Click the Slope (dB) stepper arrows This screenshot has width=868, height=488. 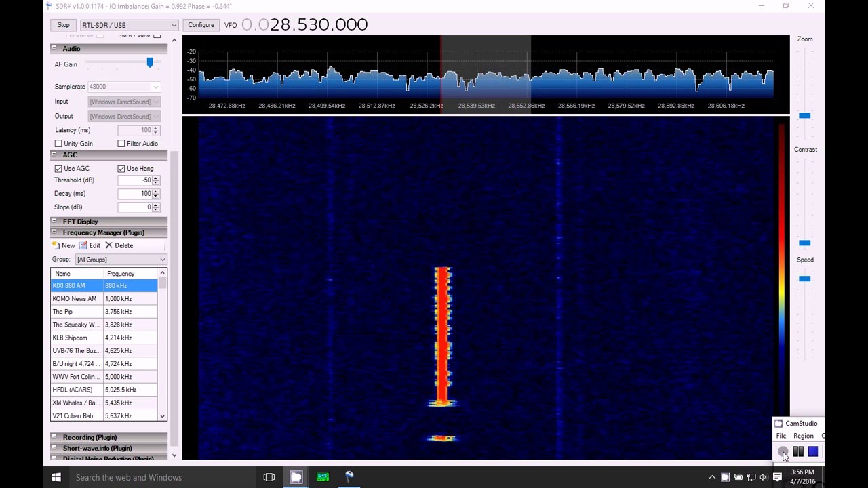click(156, 207)
